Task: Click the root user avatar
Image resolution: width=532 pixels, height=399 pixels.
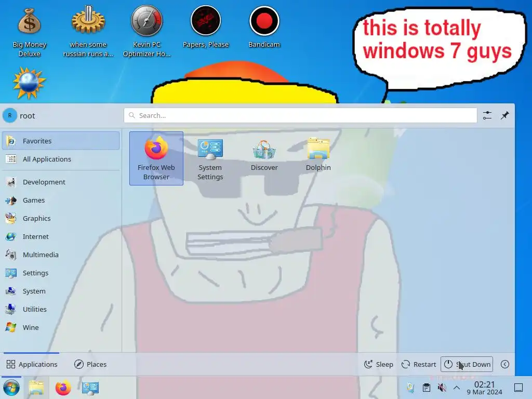Action: [10, 115]
